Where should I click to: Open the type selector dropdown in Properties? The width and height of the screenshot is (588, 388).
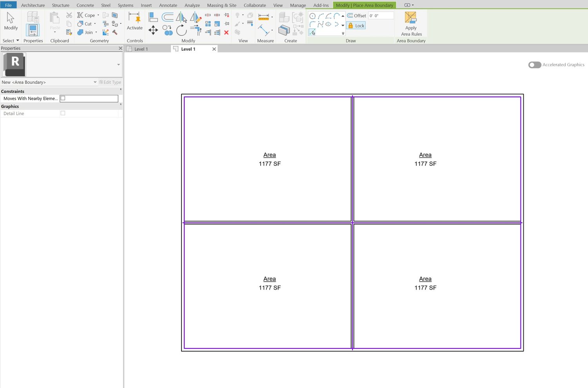pos(118,65)
